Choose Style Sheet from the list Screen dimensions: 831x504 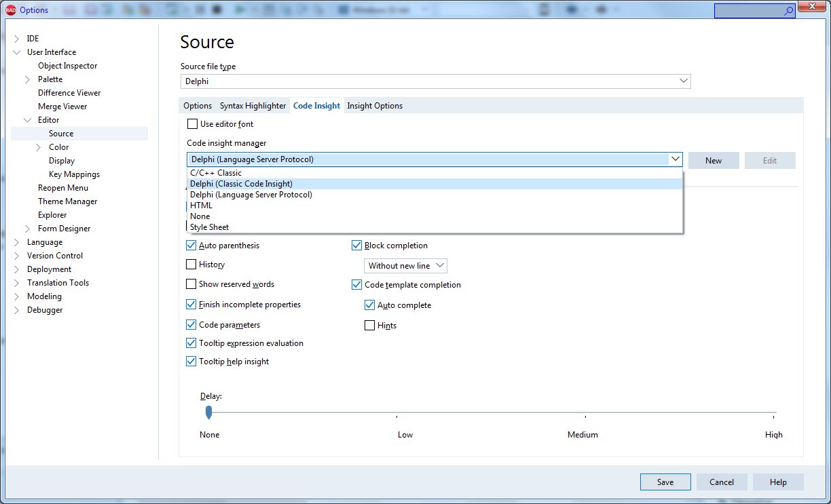point(435,227)
